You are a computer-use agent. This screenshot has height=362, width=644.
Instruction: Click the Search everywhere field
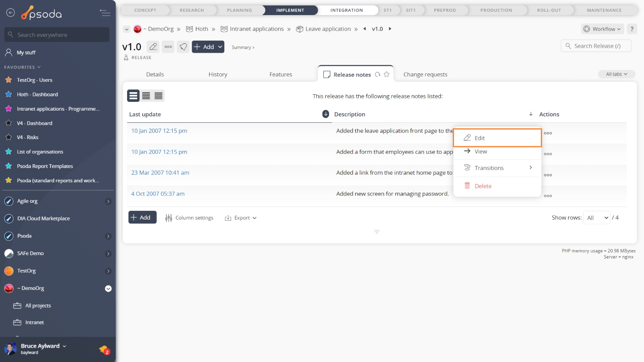pos(57,35)
